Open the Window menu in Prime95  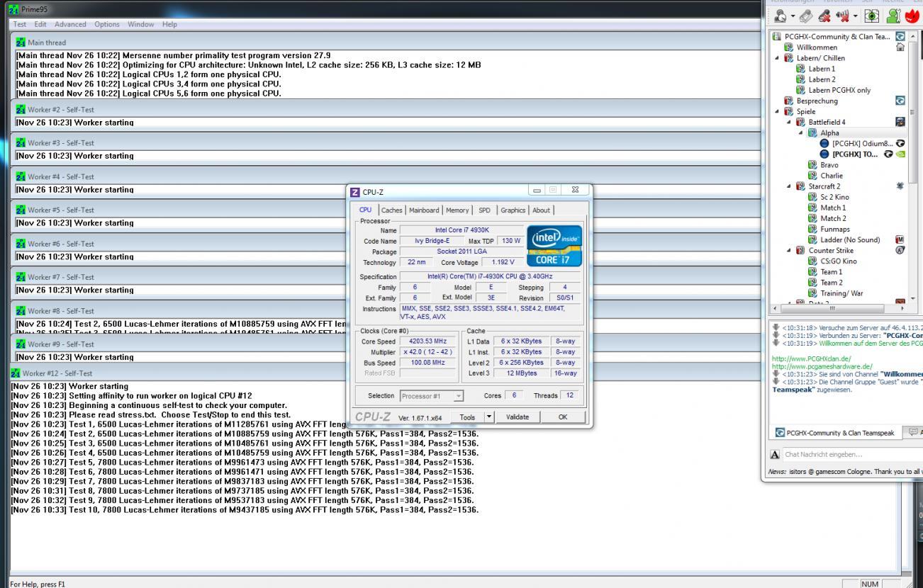point(141,24)
